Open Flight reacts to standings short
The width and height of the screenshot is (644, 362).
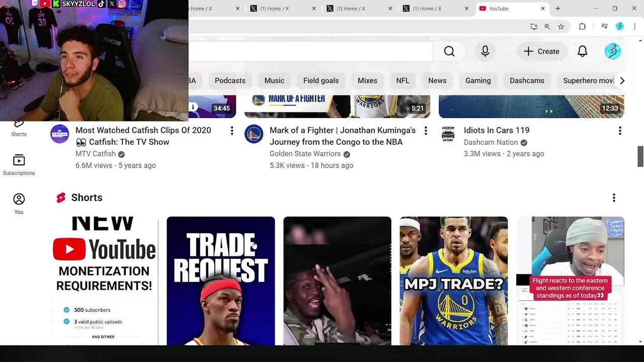tap(570, 281)
